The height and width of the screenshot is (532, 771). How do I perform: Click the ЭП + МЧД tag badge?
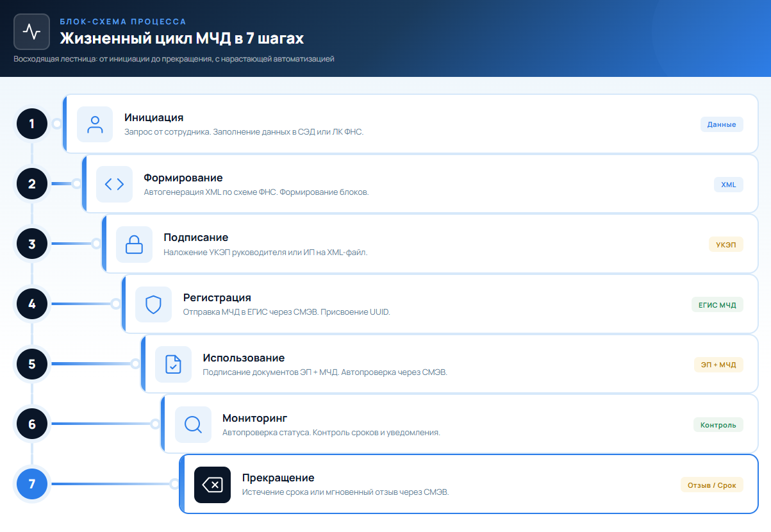click(719, 365)
